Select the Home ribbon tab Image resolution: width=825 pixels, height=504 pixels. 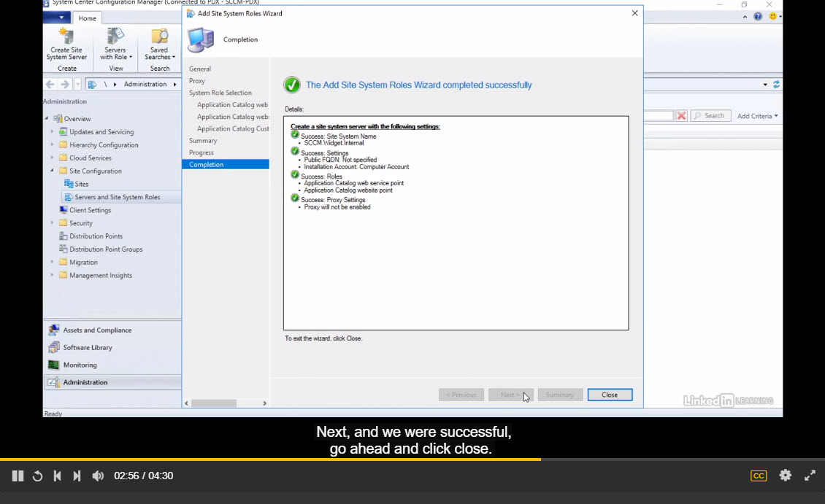tap(88, 18)
